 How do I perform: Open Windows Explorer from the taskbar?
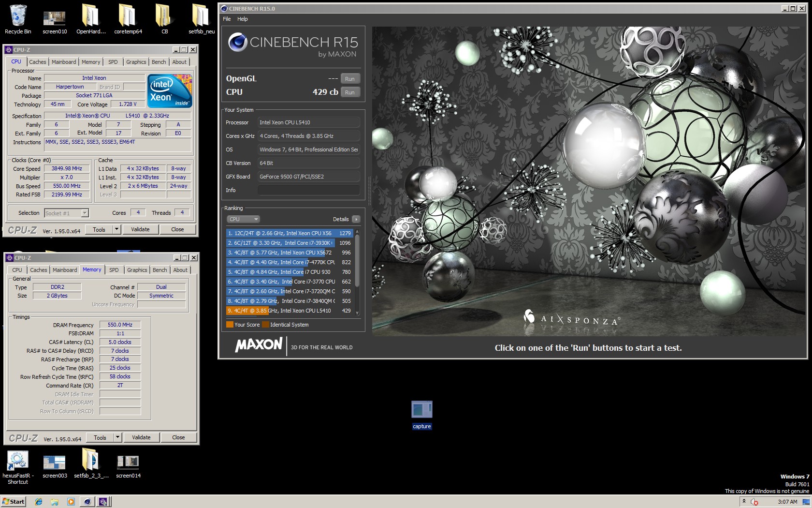55,502
